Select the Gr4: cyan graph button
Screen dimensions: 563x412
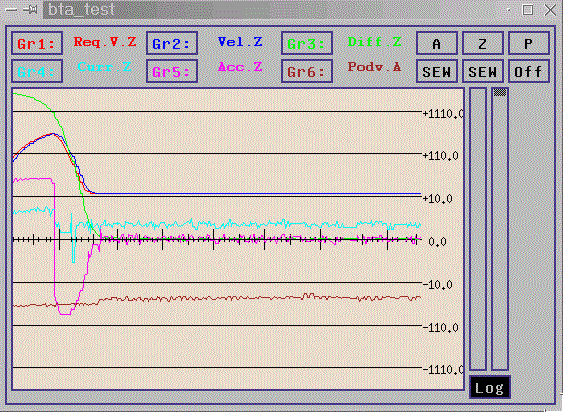click(37, 71)
